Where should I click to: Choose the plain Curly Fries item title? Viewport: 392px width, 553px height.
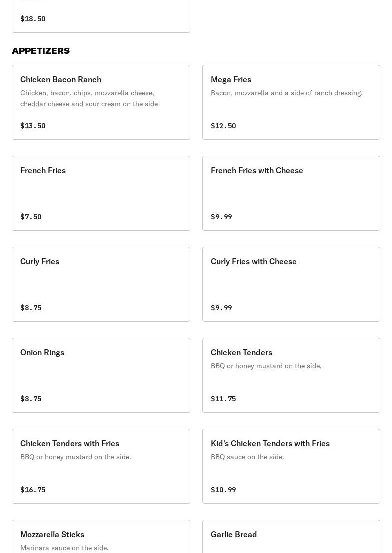click(x=40, y=261)
